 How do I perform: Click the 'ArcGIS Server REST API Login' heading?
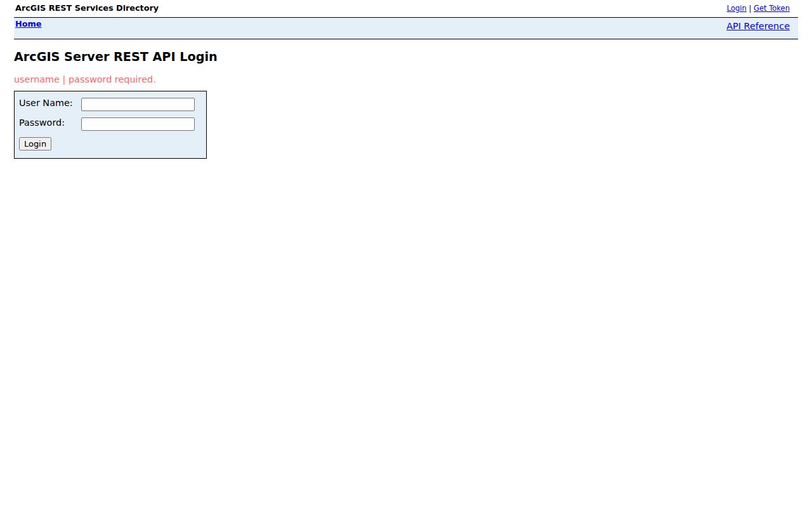coord(115,57)
